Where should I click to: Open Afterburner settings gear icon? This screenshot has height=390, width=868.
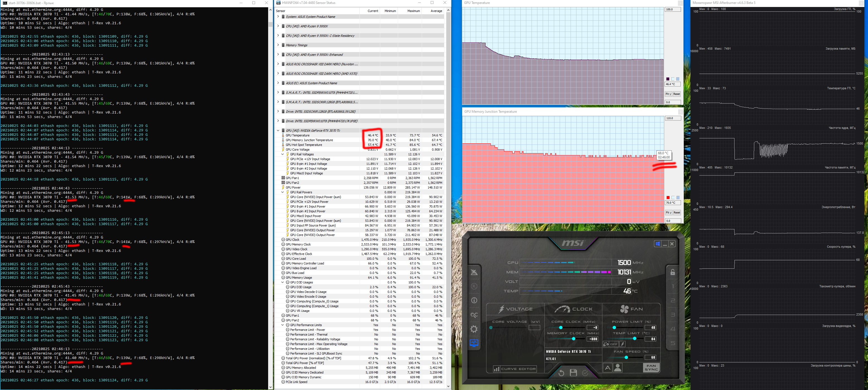pyautogui.click(x=474, y=329)
